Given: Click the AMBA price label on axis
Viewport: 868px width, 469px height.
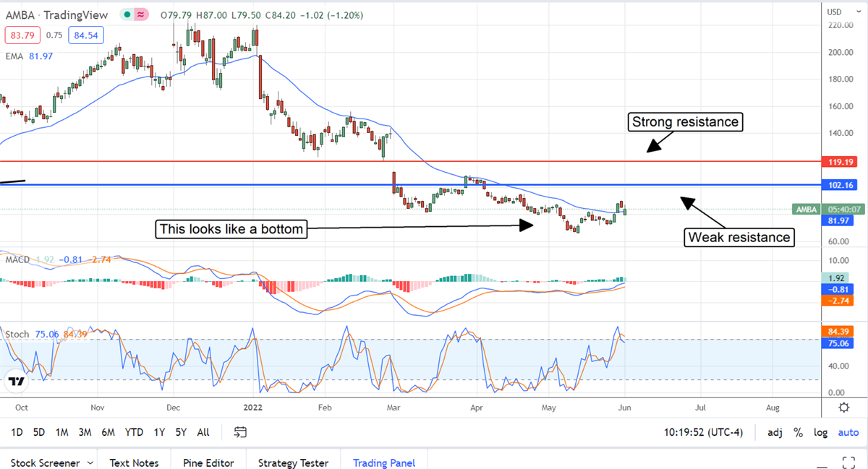Looking at the screenshot, I should pos(806,209).
